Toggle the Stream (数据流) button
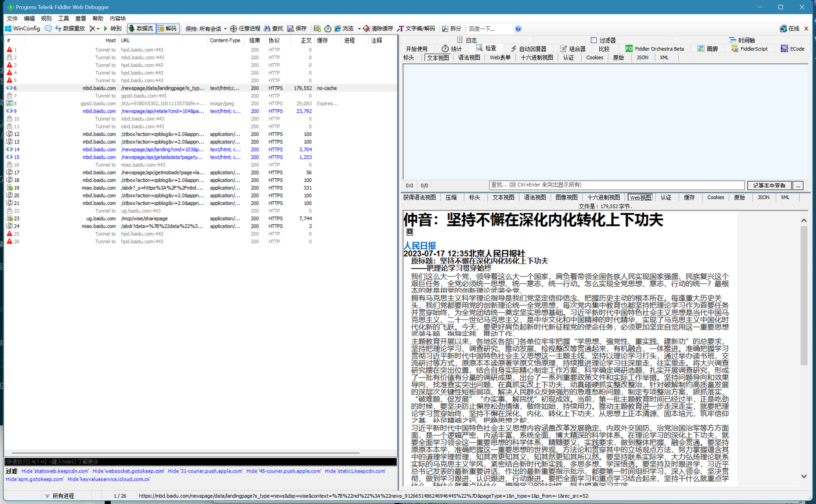The width and height of the screenshot is (816, 504). (x=141, y=28)
